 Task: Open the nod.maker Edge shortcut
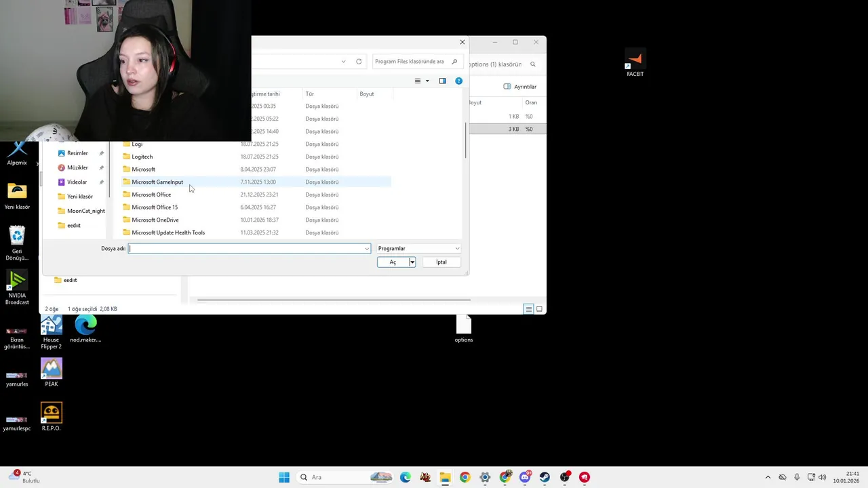coord(85,329)
